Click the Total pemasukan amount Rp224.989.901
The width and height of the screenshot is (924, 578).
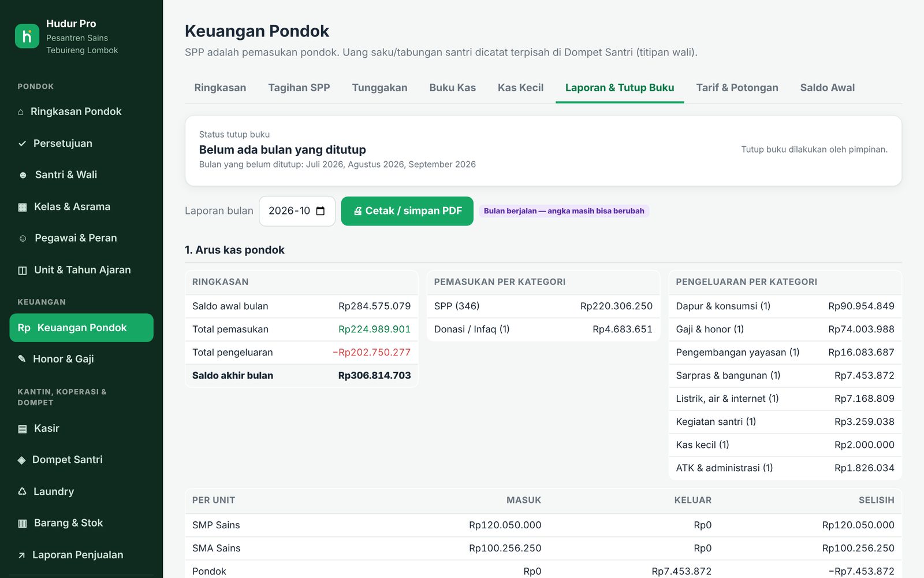pos(374,329)
